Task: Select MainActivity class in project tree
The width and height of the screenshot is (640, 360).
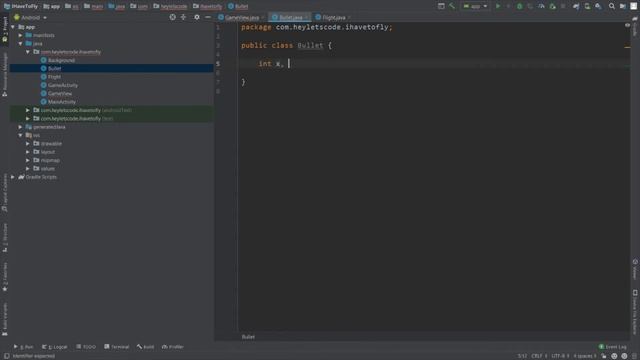Action: pyautogui.click(x=62, y=102)
